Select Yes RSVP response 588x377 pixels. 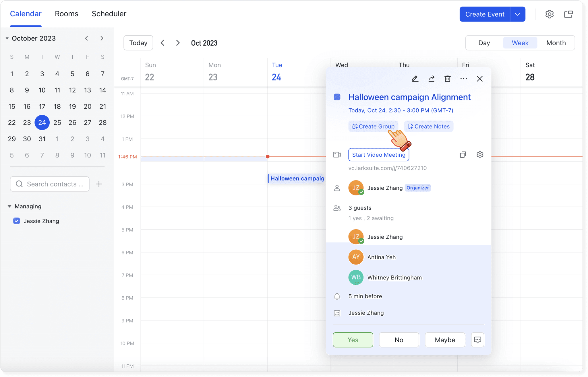[x=353, y=340]
